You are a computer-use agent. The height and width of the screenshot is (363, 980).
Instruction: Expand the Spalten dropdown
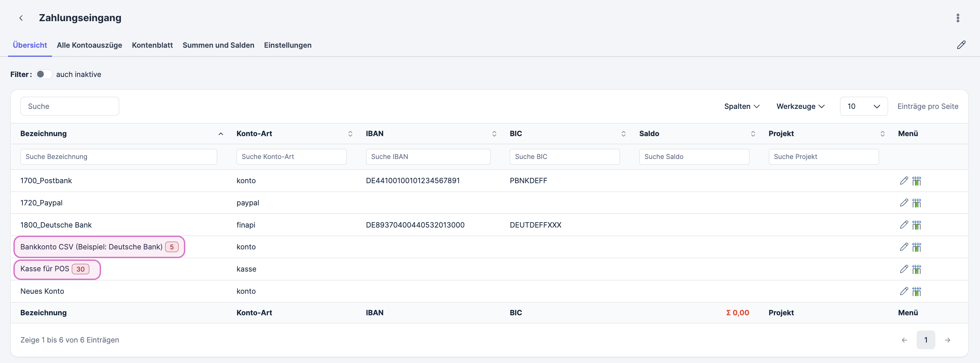741,106
